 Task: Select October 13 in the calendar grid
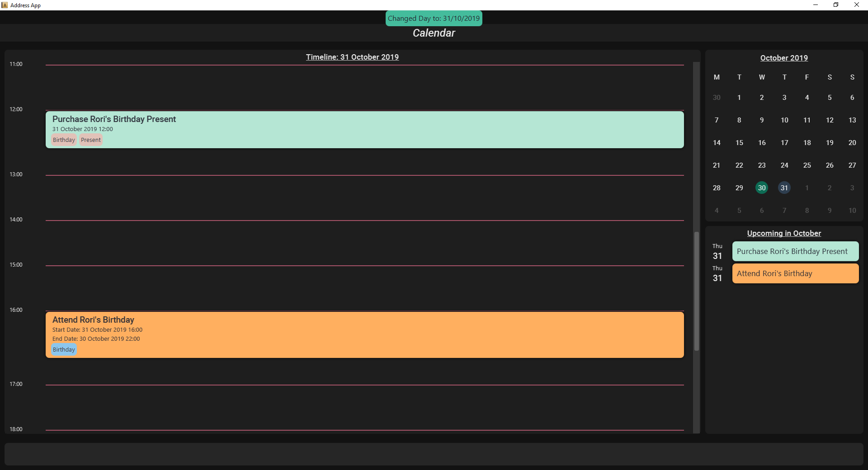(x=852, y=120)
